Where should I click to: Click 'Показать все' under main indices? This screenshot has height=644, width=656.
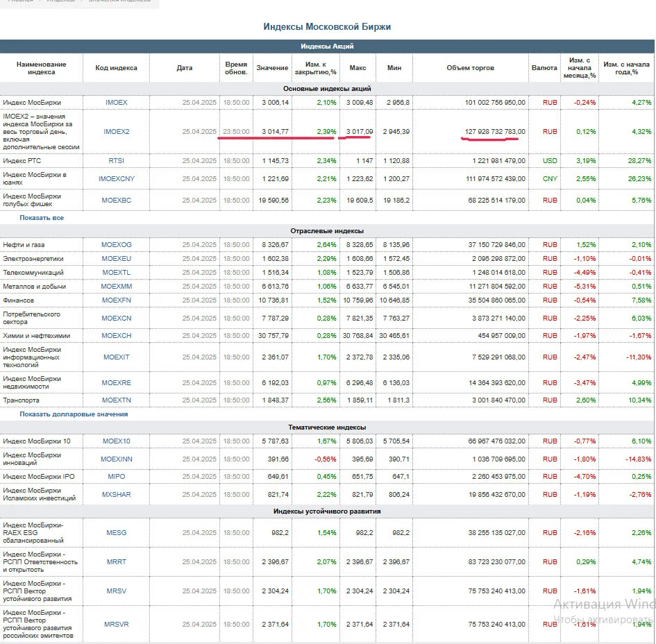coord(42,218)
